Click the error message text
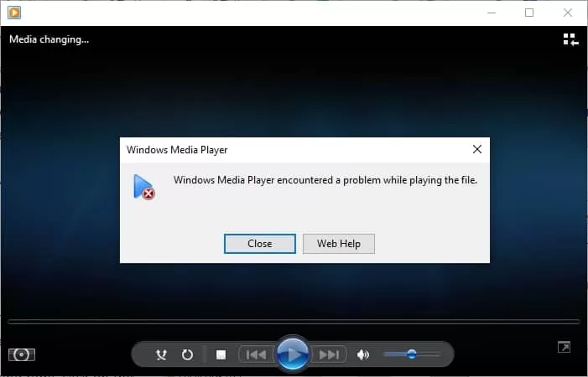The height and width of the screenshot is (377, 588). click(x=325, y=180)
